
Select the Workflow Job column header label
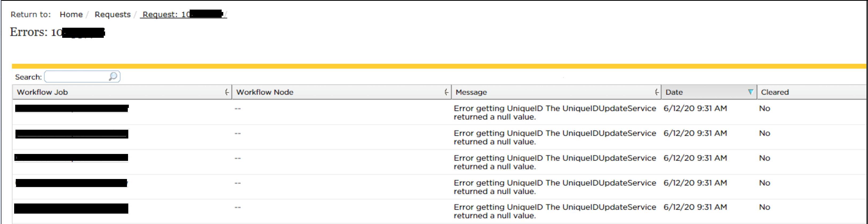click(x=42, y=92)
